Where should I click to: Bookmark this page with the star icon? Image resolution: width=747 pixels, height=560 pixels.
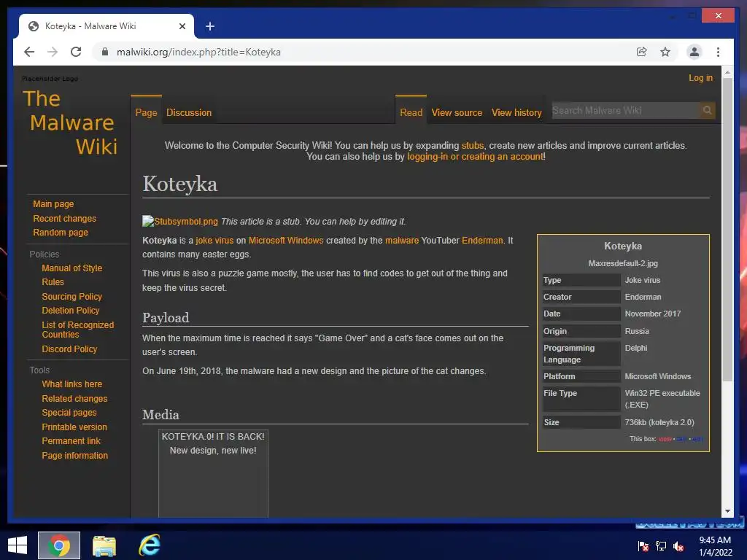click(665, 52)
